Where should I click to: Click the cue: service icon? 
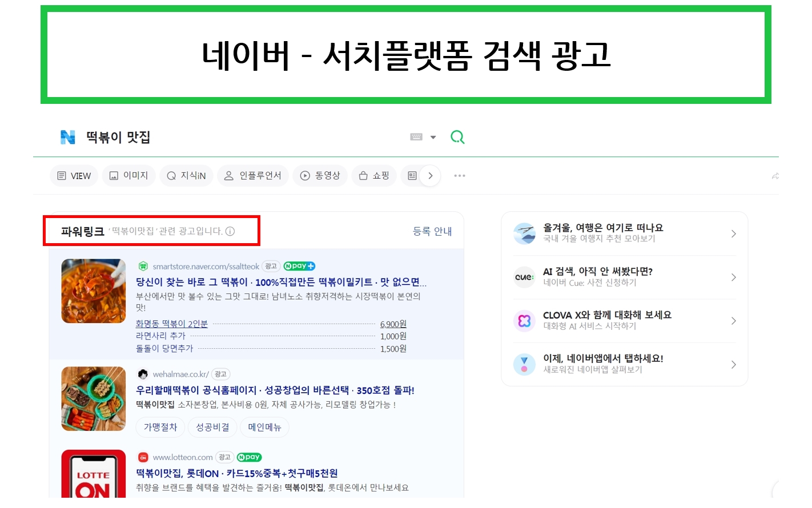coord(524,277)
